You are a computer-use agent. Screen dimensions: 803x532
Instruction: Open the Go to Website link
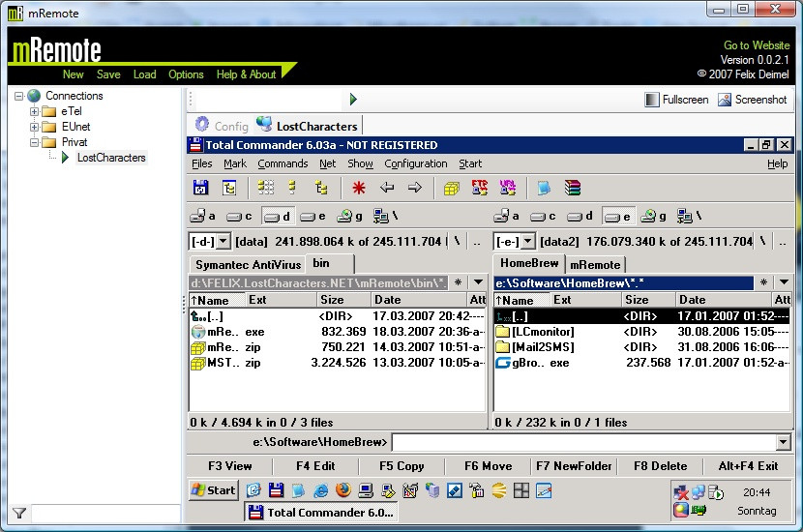[757, 45]
